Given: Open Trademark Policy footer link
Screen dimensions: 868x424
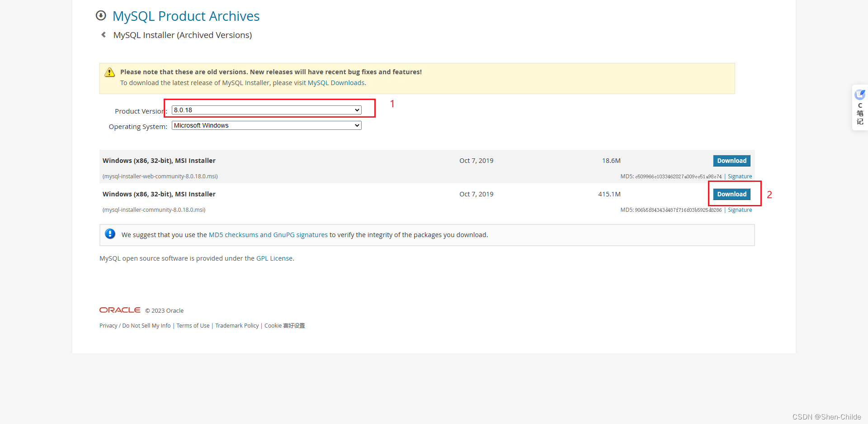Looking at the screenshot, I should click(x=237, y=326).
